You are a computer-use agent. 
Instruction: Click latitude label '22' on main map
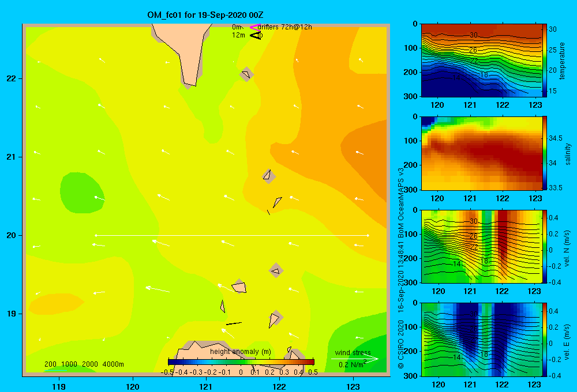coord(11,79)
